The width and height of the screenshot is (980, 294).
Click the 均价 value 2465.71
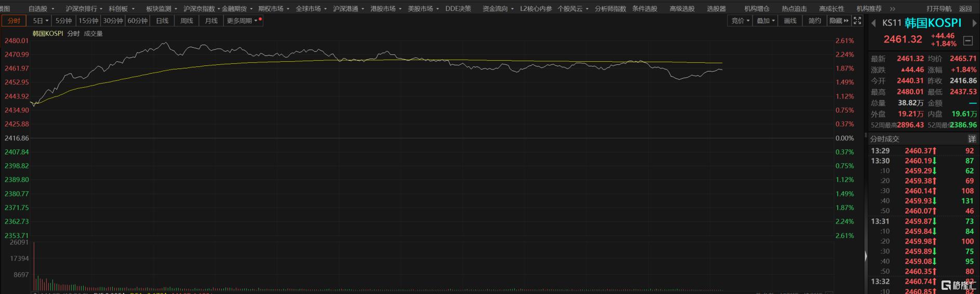tap(963, 59)
